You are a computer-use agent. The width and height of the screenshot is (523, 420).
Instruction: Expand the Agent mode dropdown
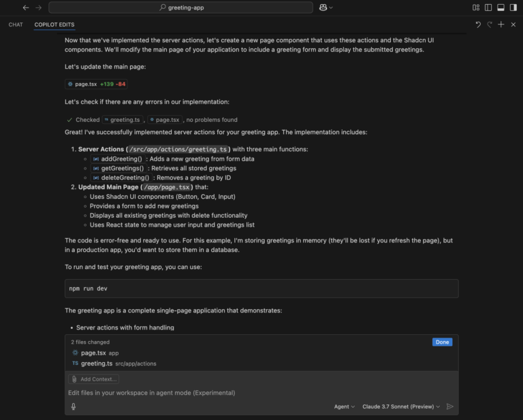344,406
